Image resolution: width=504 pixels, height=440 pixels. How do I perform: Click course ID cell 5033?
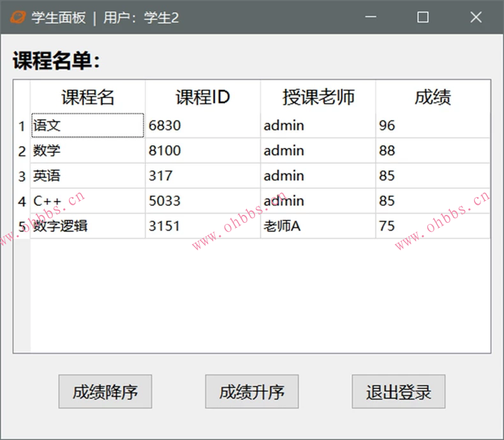coord(203,201)
